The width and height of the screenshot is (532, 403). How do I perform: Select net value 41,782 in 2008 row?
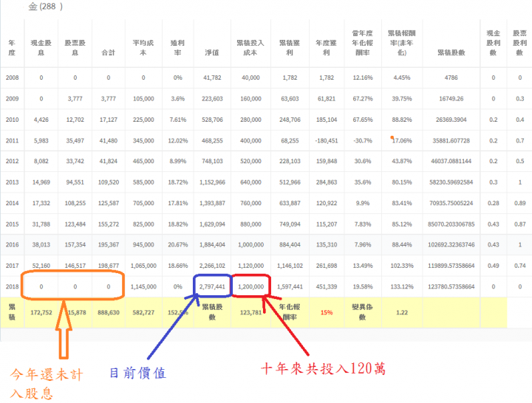212,77
